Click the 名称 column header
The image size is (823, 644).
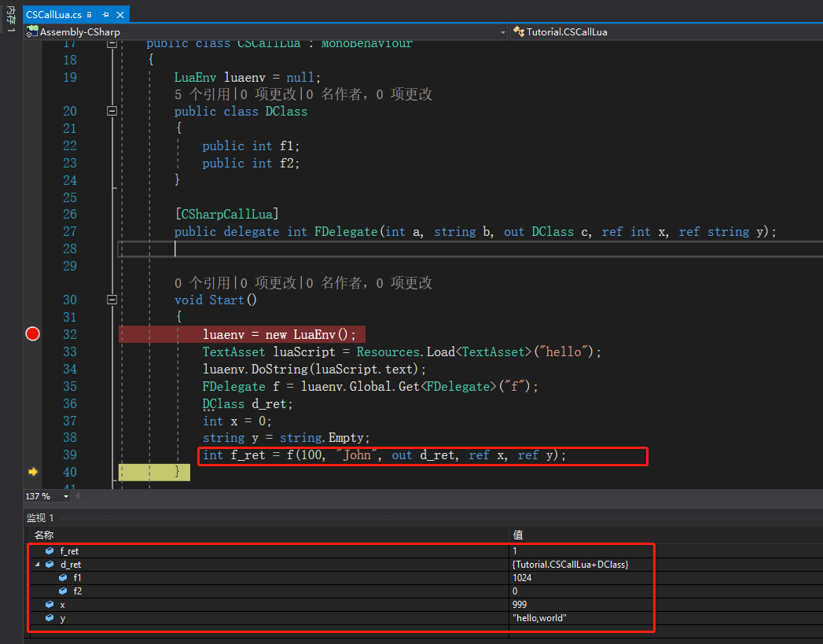tap(44, 535)
